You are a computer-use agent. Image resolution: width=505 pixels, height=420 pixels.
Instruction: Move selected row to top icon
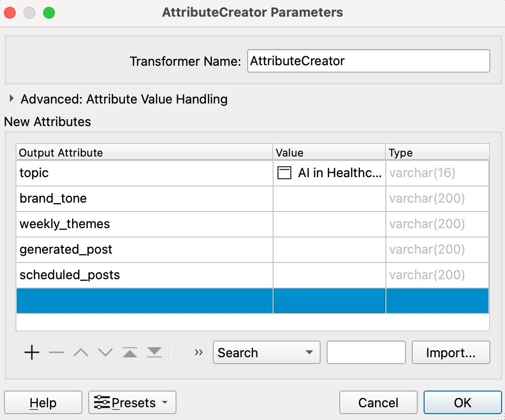(130, 352)
